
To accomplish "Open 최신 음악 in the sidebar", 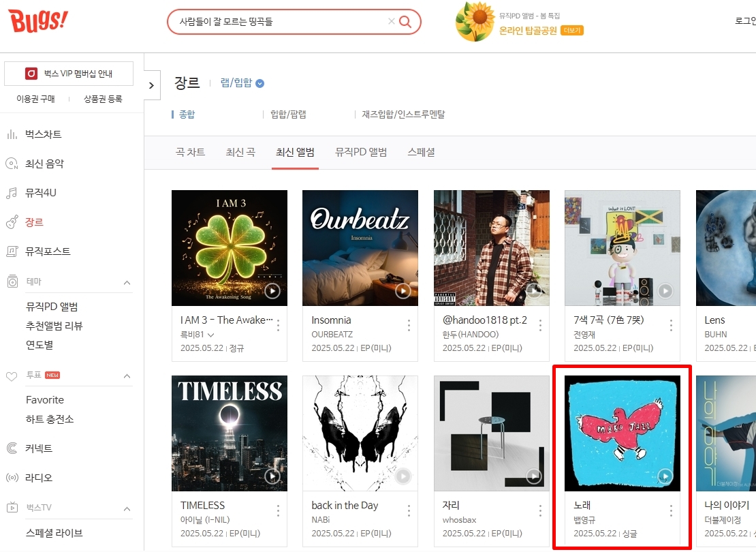I will coord(44,164).
